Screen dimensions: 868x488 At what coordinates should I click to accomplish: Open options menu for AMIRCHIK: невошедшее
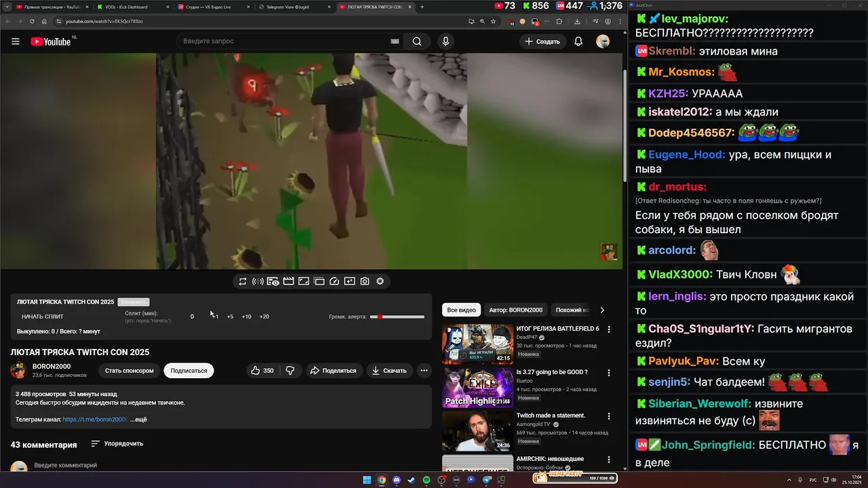(609, 460)
